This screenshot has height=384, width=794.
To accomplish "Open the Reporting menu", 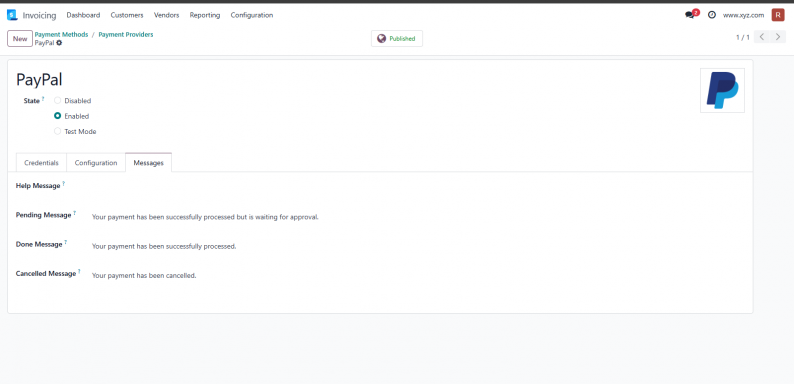I will tap(205, 15).
